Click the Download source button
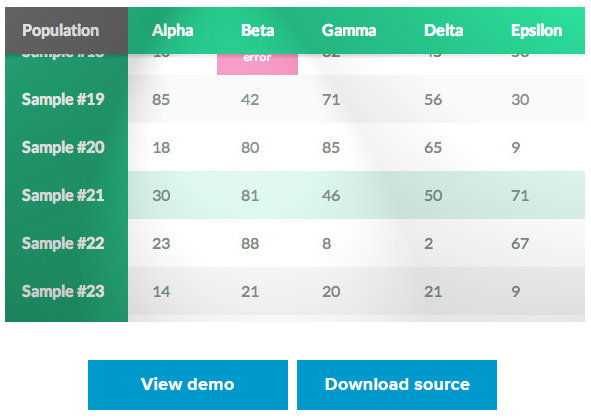Screen dimensions: 591x420 (x=397, y=385)
